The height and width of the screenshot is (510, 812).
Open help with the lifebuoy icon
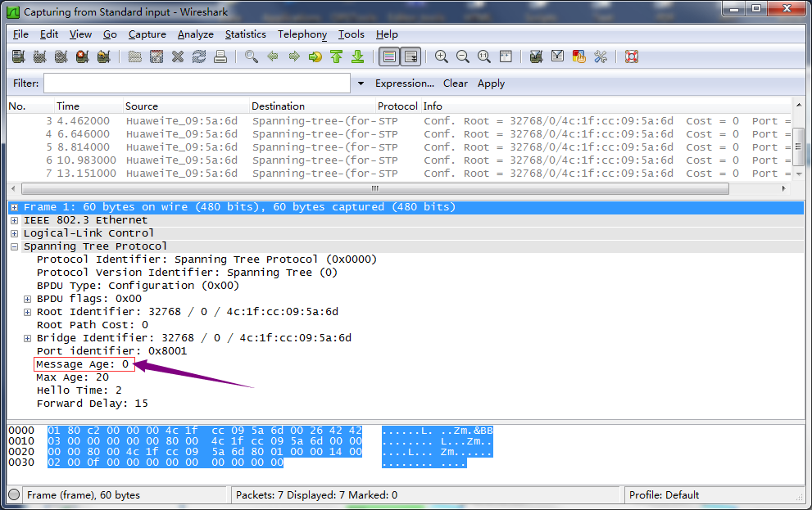point(631,56)
